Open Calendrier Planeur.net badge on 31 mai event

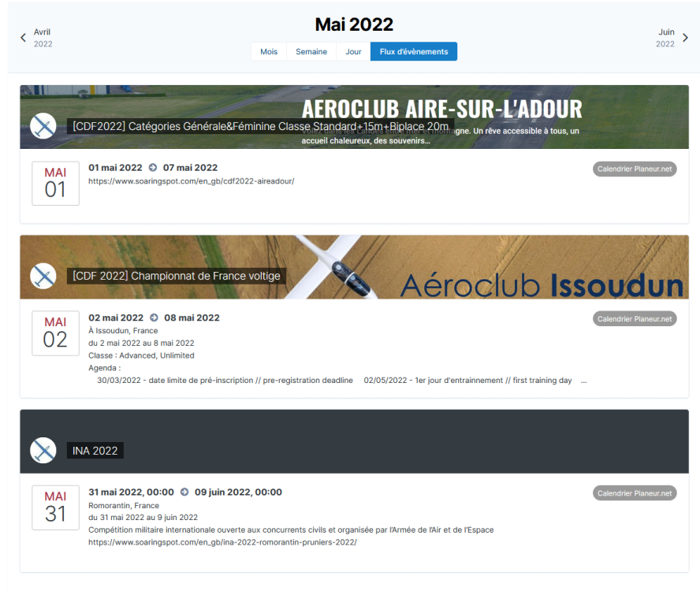click(635, 493)
